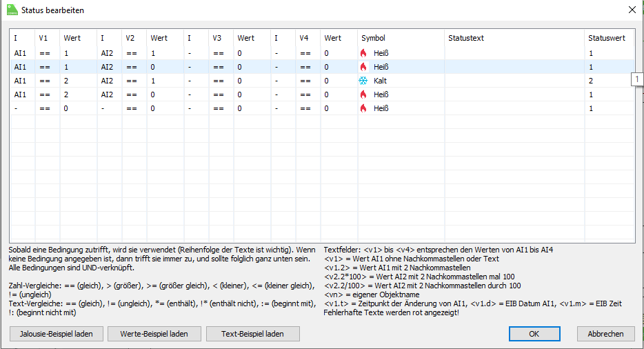The height and width of the screenshot is (349, 644).
Task: Click the green app icon in title bar
Action: (x=12, y=10)
